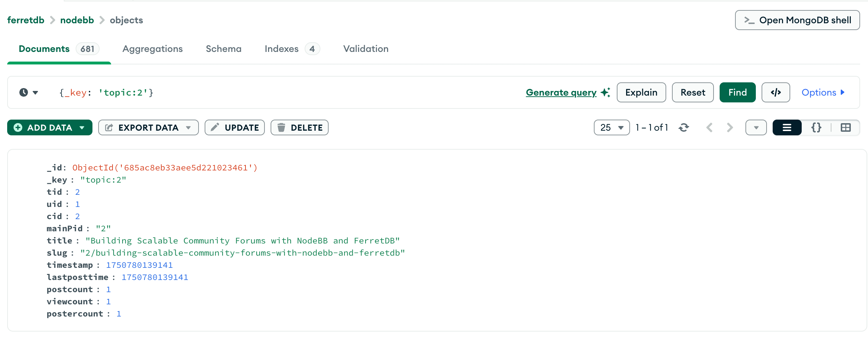Switch to the Indexes tab
The width and height of the screenshot is (868, 343).
(282, 49)
